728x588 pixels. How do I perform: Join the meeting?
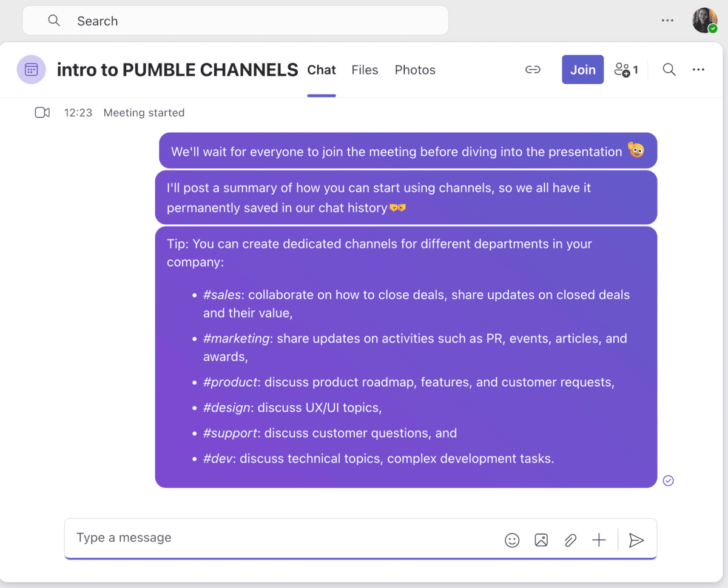582,70
